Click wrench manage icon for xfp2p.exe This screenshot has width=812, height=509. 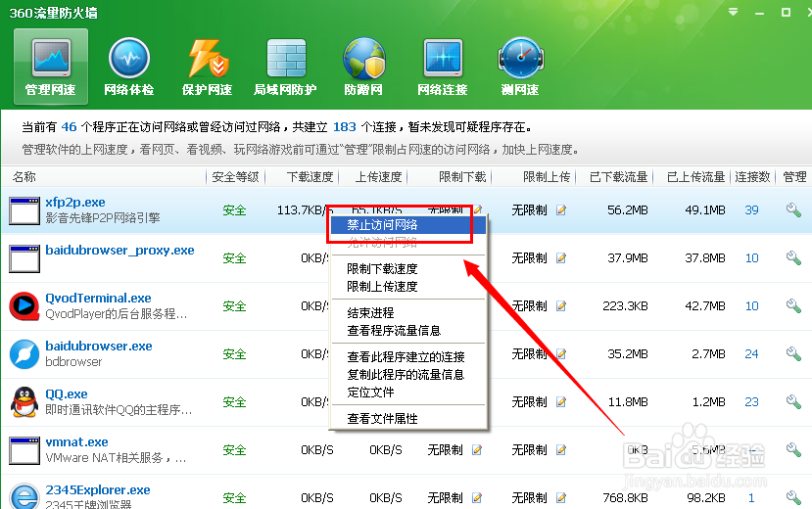(793, 210)
